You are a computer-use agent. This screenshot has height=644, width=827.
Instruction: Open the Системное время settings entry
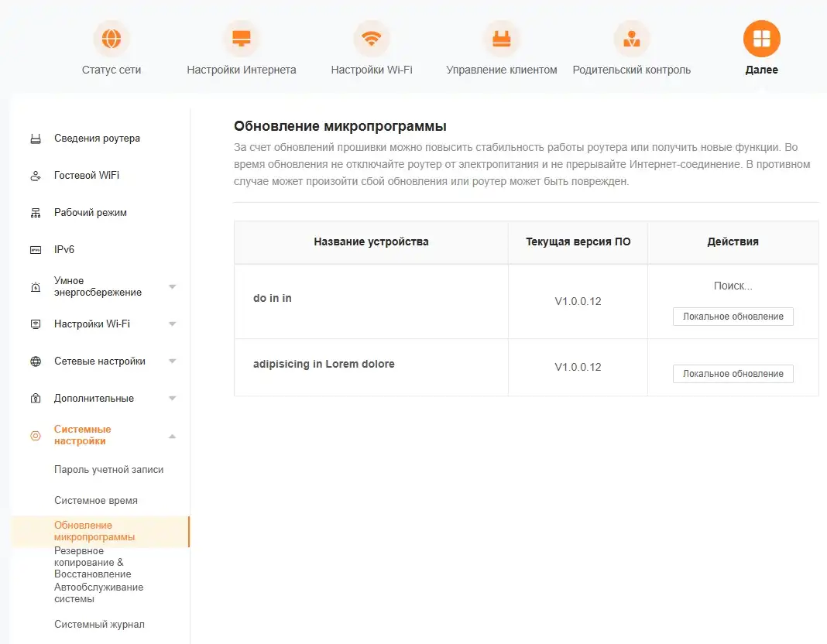pos(94,500)
